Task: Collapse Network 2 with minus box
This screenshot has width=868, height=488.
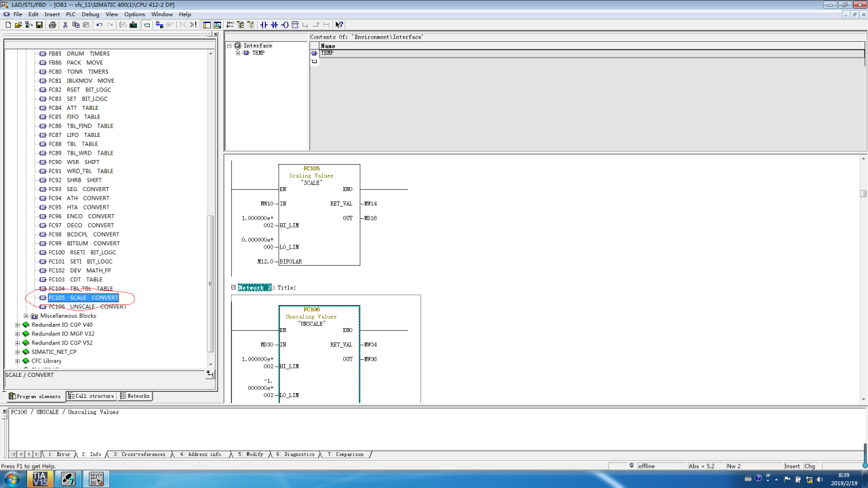Action: click(x=233, y=287)
